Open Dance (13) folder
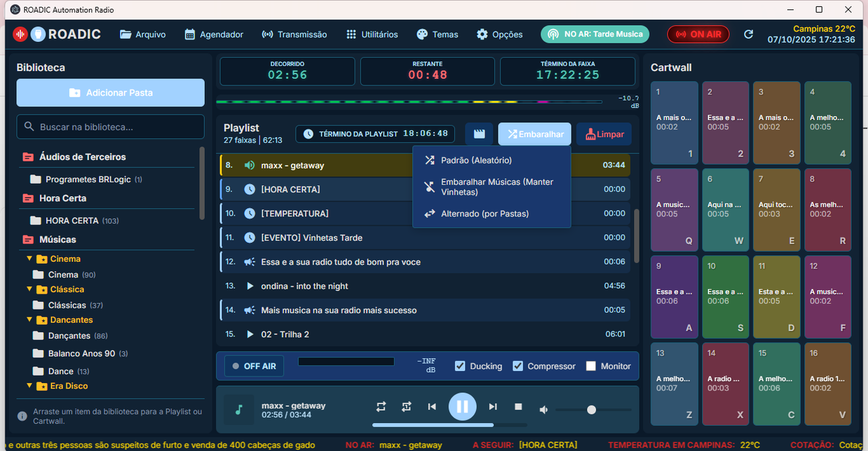 pos(61,371)
